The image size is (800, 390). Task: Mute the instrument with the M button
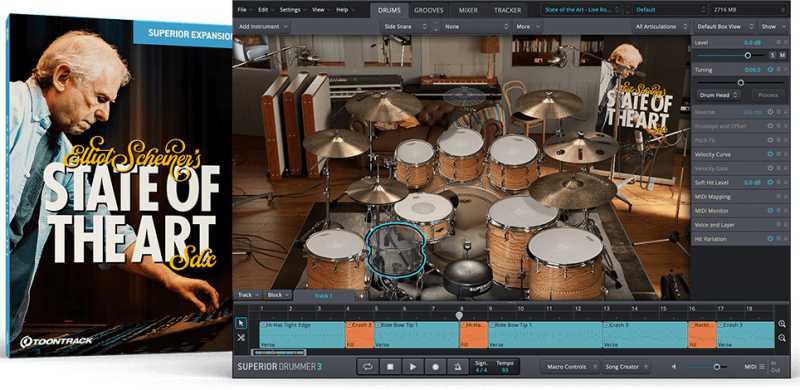(x=782, y=55)
